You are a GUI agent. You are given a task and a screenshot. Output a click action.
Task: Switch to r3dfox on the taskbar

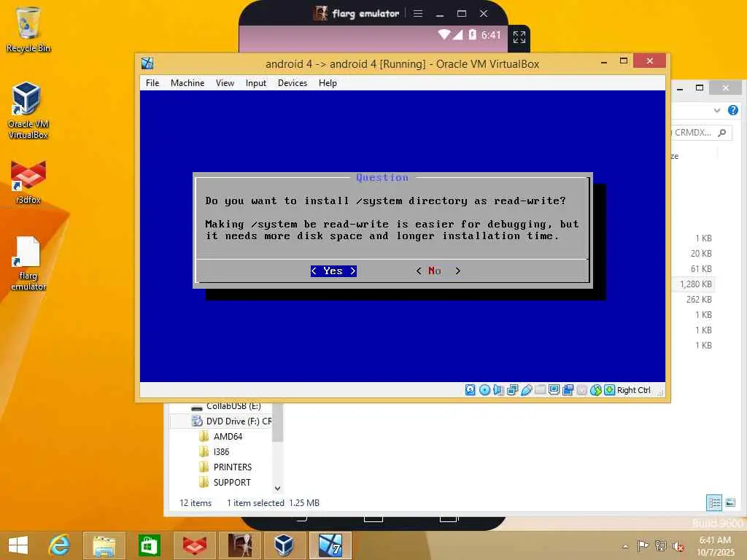(x=194, y=545)
